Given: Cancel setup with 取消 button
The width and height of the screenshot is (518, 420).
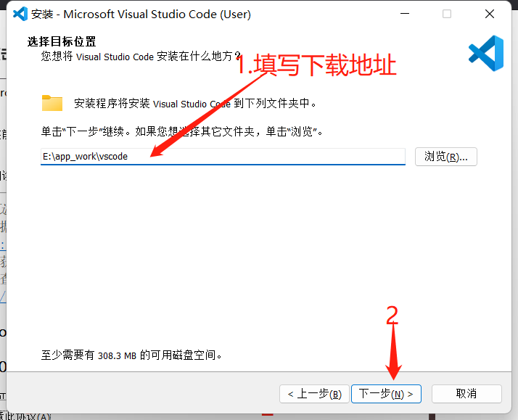Looking at the screenshot, I should (x=466, y=394).
